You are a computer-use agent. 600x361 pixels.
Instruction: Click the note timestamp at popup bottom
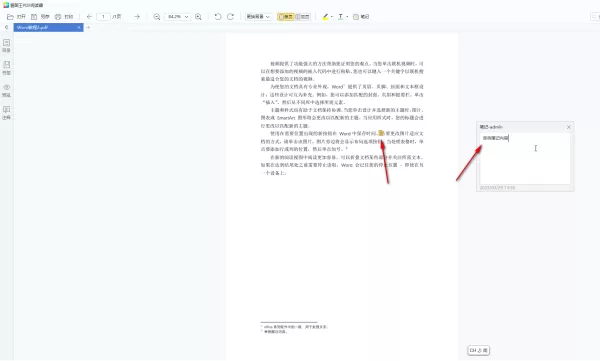point(497,188)
